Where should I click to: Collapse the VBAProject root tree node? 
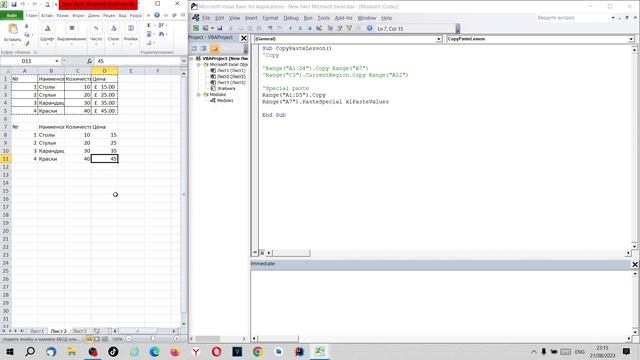pos(192,58)
